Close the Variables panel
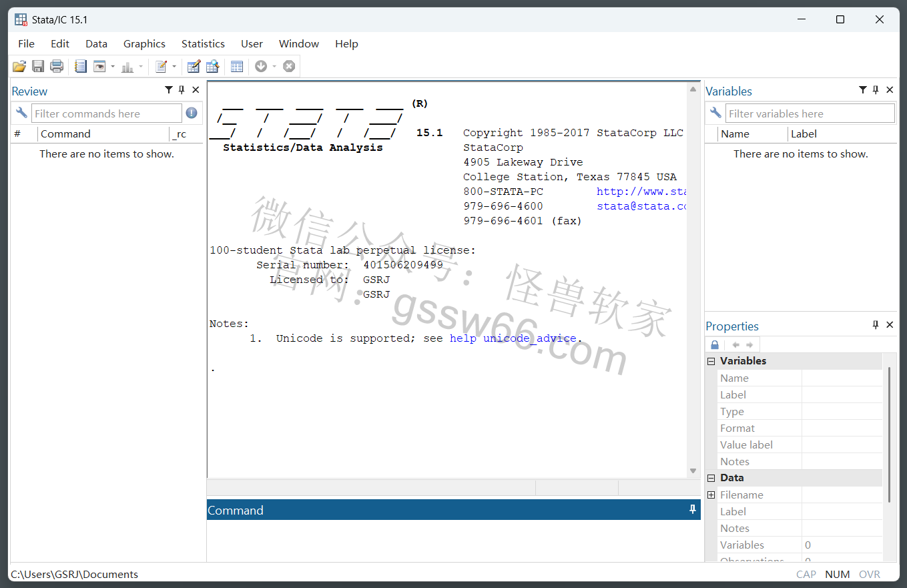Viewport: 907px width, 588px height. (890, 90)
